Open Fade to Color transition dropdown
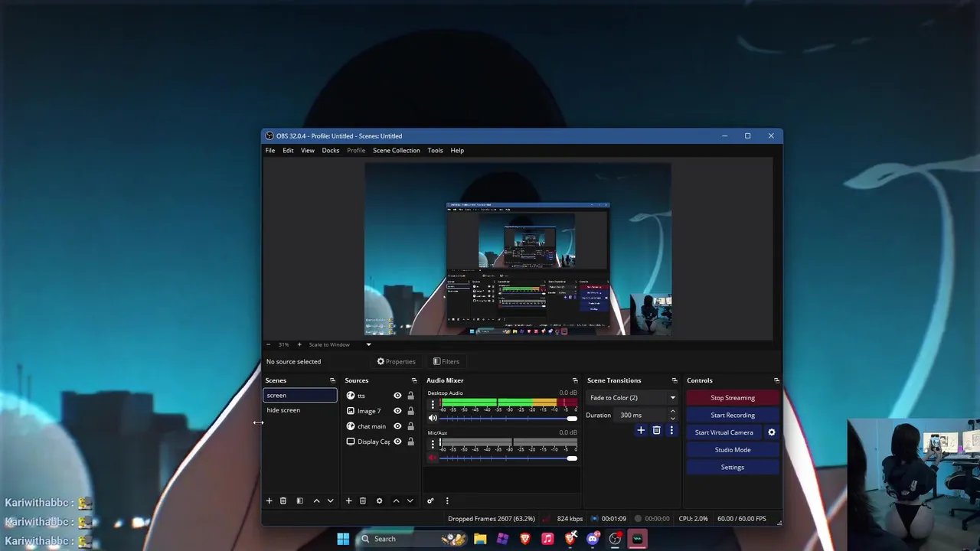Image resolution: width=980 pixels, height=551 pixels. pos(632,398)
